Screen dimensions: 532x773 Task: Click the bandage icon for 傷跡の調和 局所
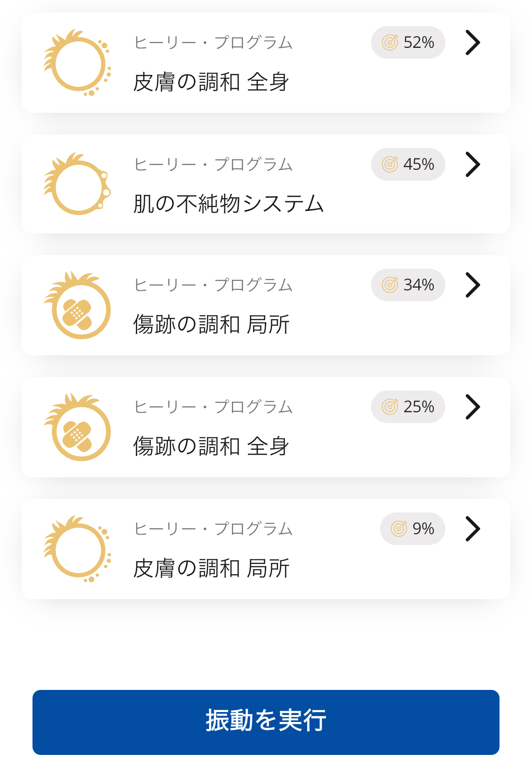(x=77, y=306)
